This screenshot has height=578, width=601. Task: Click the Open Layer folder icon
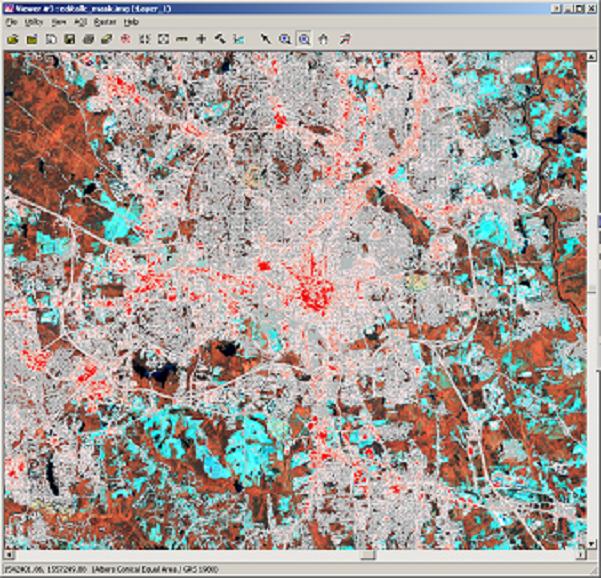pyautogui.click(x=13, y=39)
